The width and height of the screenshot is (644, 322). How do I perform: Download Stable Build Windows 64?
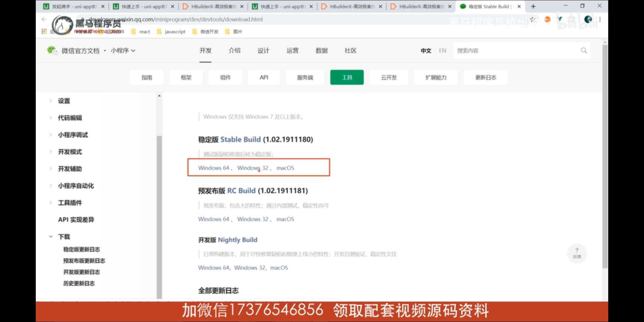tap(213, 168)
